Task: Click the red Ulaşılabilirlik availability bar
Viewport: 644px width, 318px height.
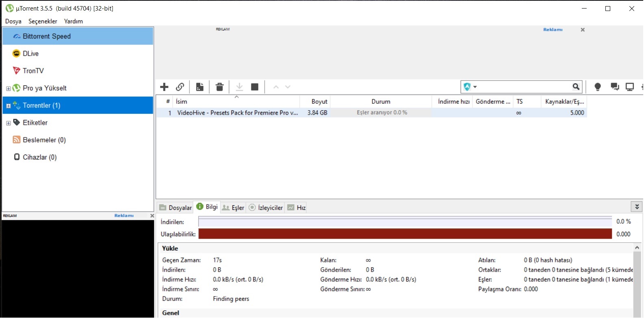Action: [405, 234]
